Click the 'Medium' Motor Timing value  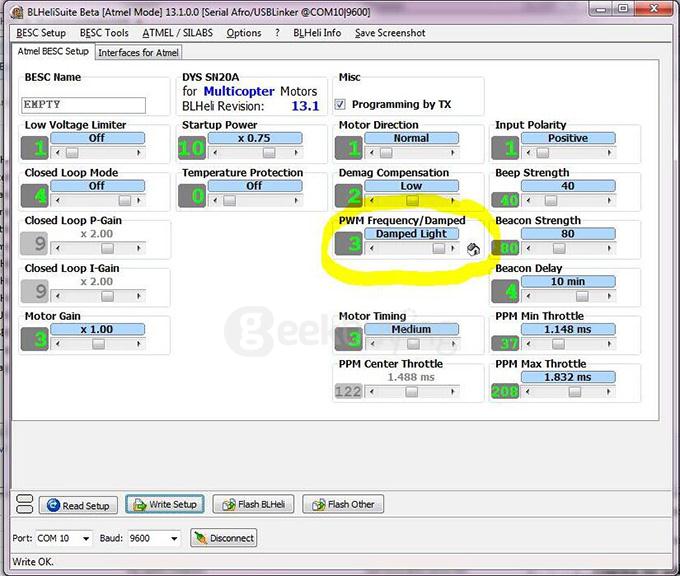411,329
